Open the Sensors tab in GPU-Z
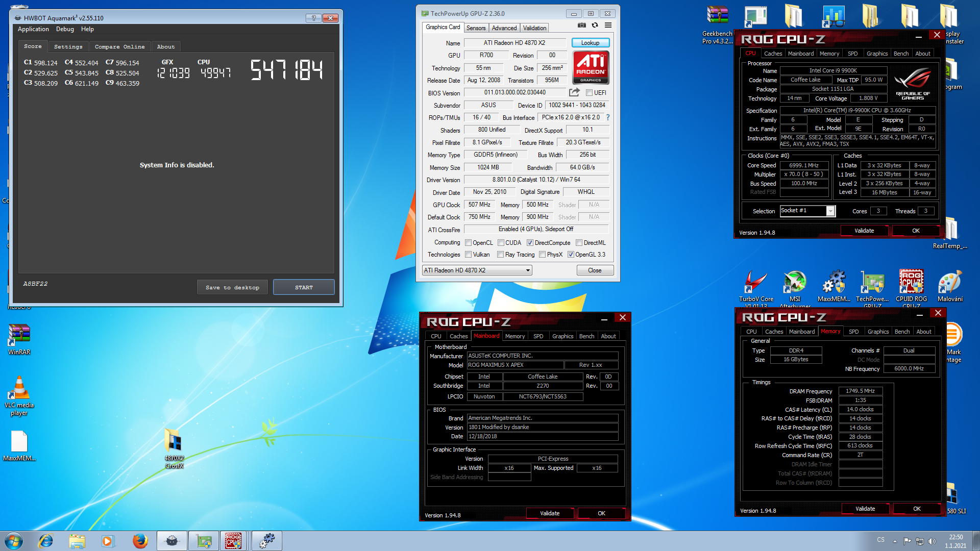Viewport: 980px width, 551px height. pyautogui.click(x=476, y=28)
